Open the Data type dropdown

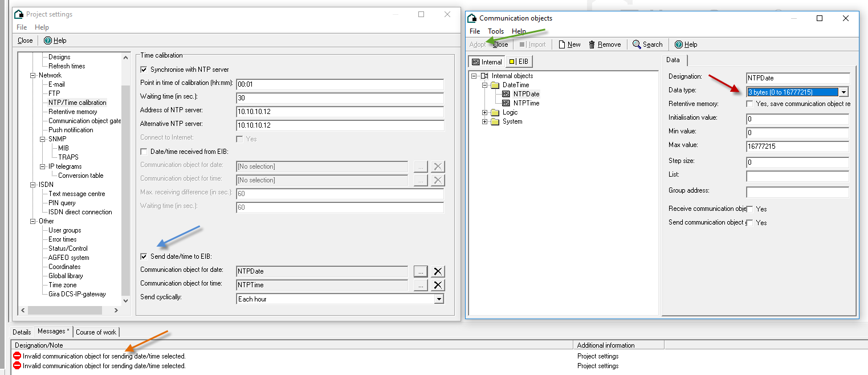click(843, 92)
